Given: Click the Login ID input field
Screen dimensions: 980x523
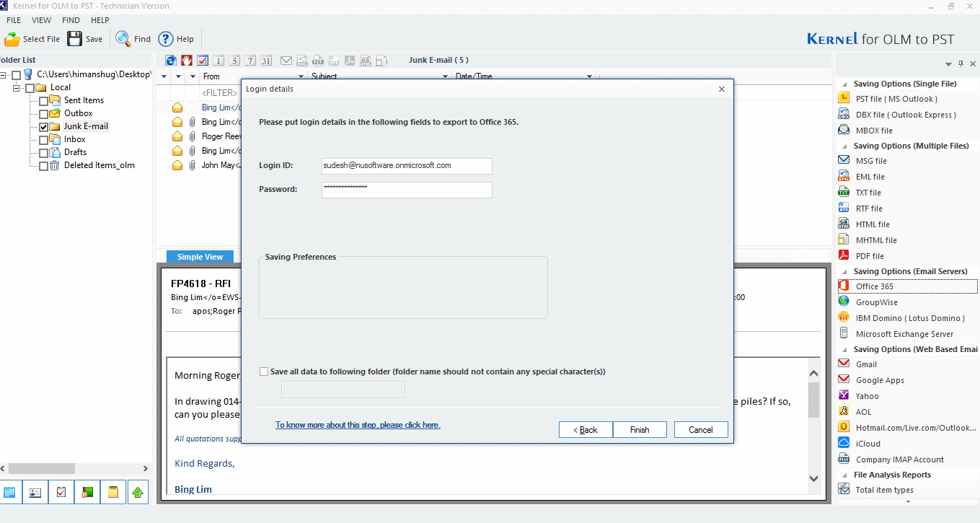Looking at the screenshot, I should click(407, 166).
